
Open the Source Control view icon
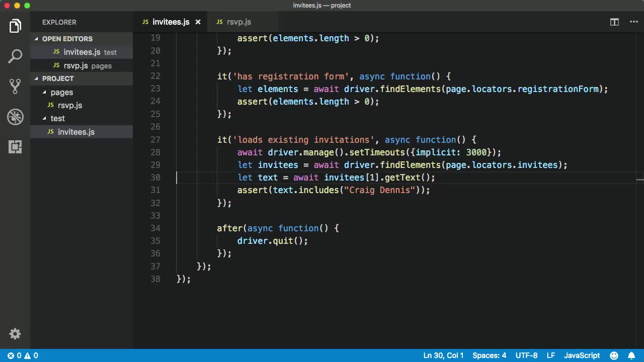[x=15, y=86]
